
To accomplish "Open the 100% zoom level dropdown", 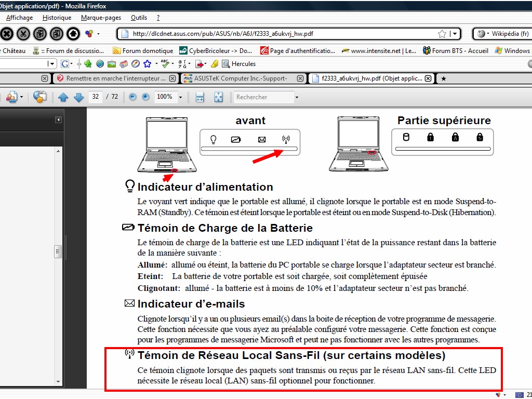I will [180, 97].
